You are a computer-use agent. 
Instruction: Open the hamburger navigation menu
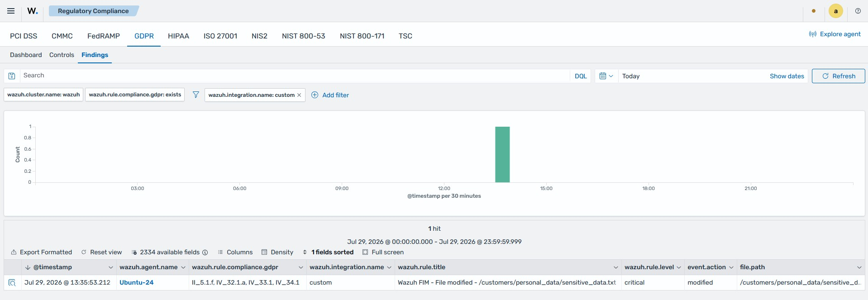[x=11, y=11]
